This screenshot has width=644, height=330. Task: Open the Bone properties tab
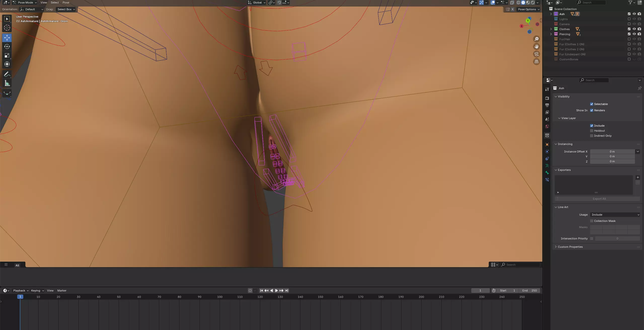(x=547, y=173)
